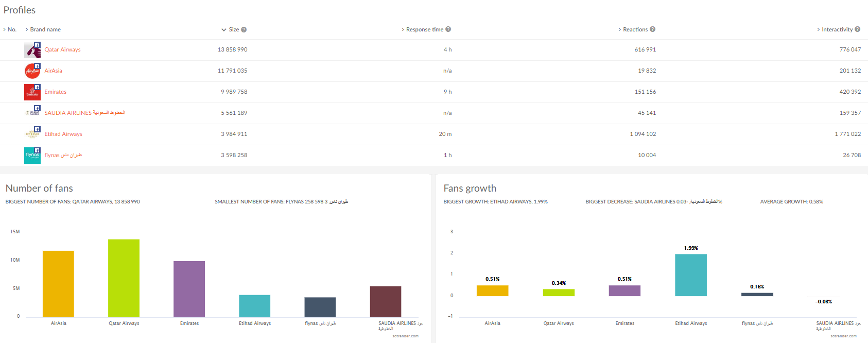Sort by Brand name column header
Screen dimensions: 868x343
click(45, 29)
